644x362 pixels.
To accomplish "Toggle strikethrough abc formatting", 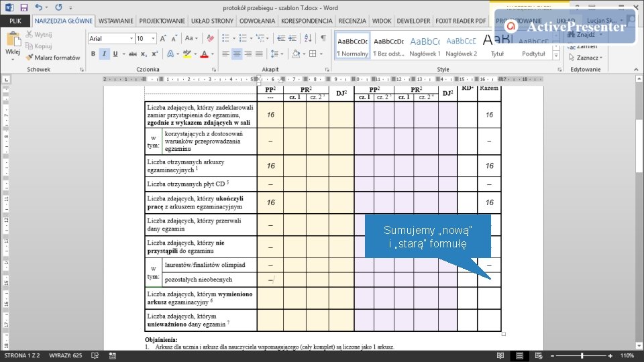I will pyautogui.click(x=132, y=54).
